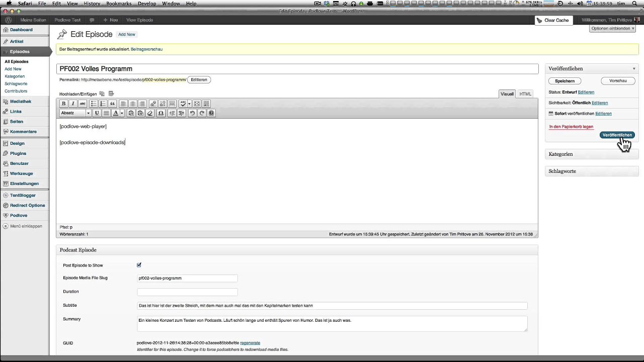Toggle bold formatting in editor toolbar
Viewport: 644px width, 362px height.
63,104
